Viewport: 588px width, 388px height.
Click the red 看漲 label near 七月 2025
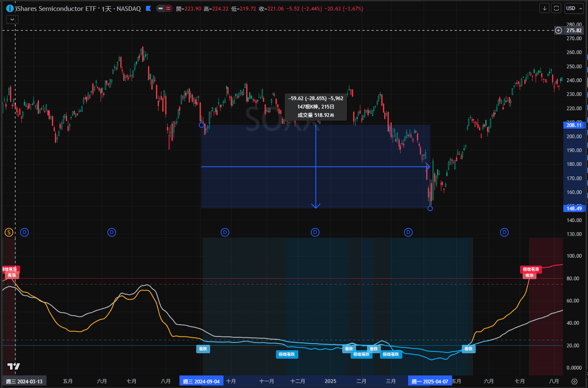point(529,275)
